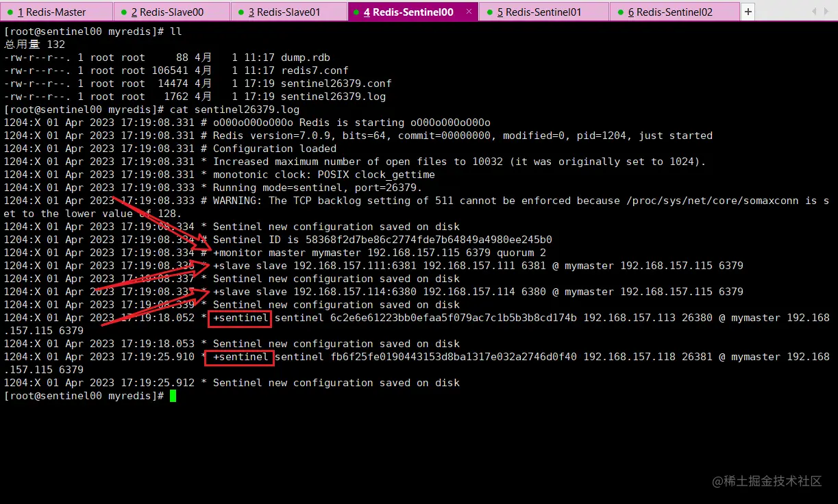Go to the 5 Redis-Sentinel01 tab
Viewport: 838px width, 504px height.
[x=544, y=12]
